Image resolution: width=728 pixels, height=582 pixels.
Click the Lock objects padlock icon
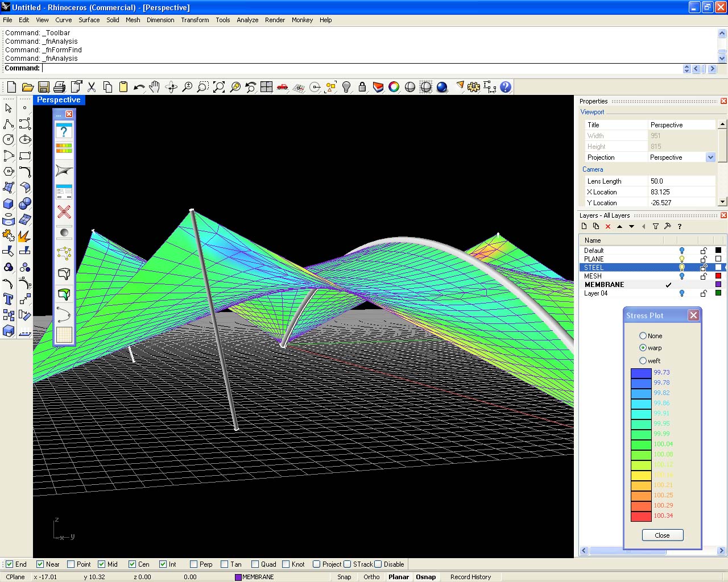coord(362,87)
